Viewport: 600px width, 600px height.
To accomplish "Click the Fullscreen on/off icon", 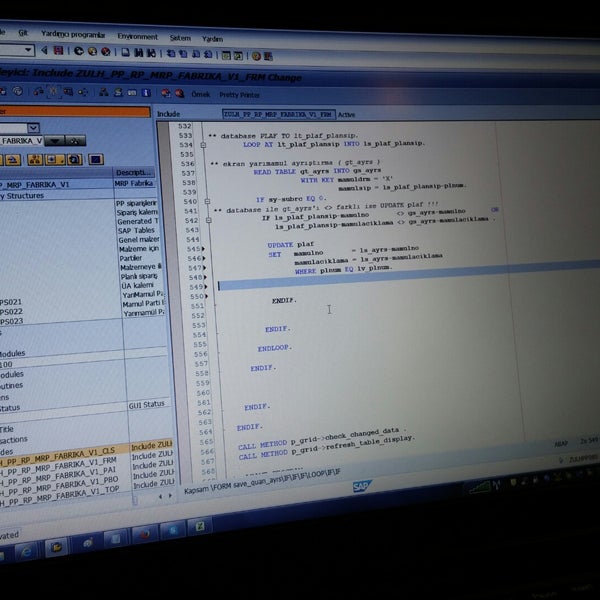I will point(132,93).
